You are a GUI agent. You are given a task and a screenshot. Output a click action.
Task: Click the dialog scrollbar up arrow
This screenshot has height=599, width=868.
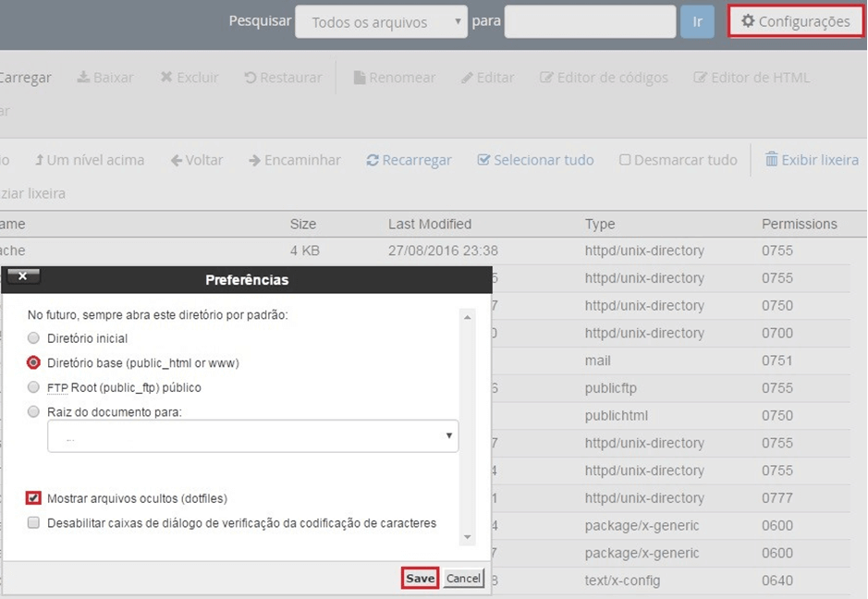click(467, 317)
